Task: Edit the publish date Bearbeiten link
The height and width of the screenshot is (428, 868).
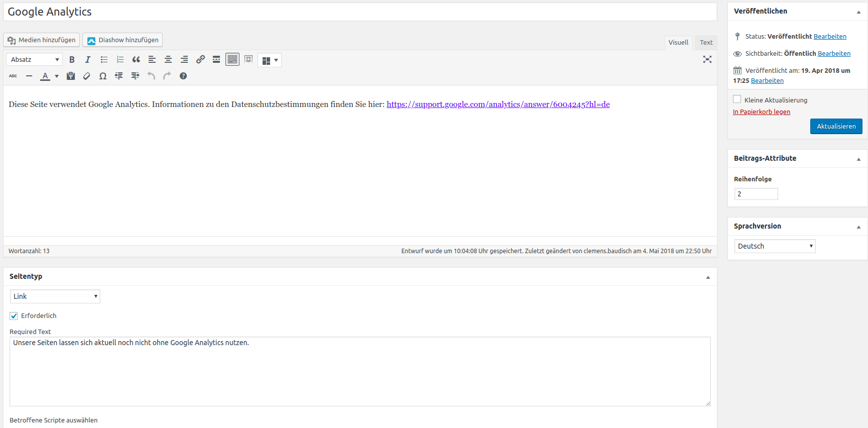Action: [767, 80]
